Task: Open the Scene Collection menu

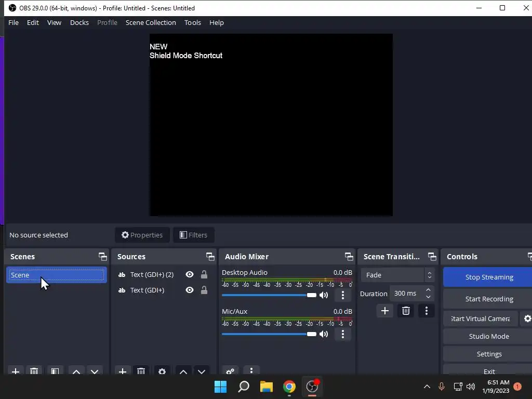Action: point(151,22)
